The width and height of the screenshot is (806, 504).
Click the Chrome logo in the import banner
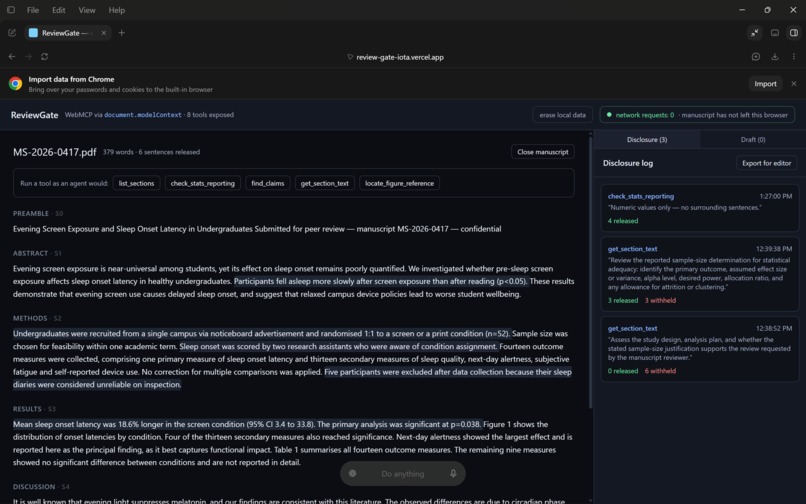click(15, 83)
